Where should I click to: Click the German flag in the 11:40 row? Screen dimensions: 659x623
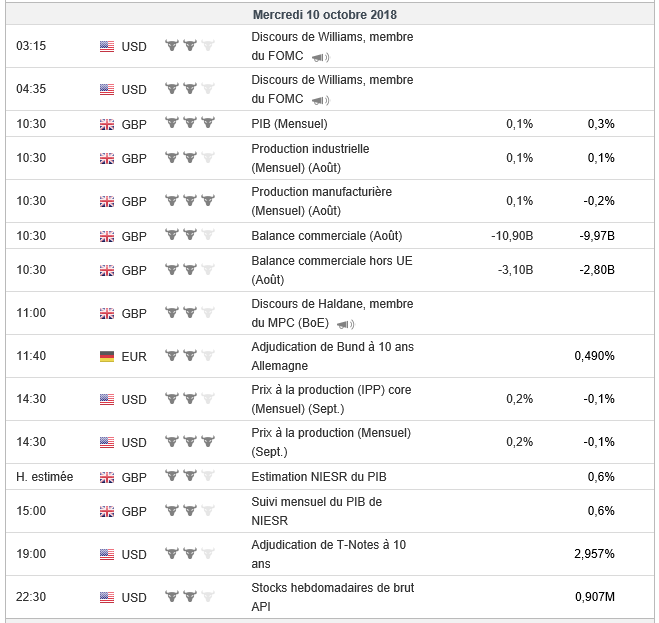coord(107,356)
